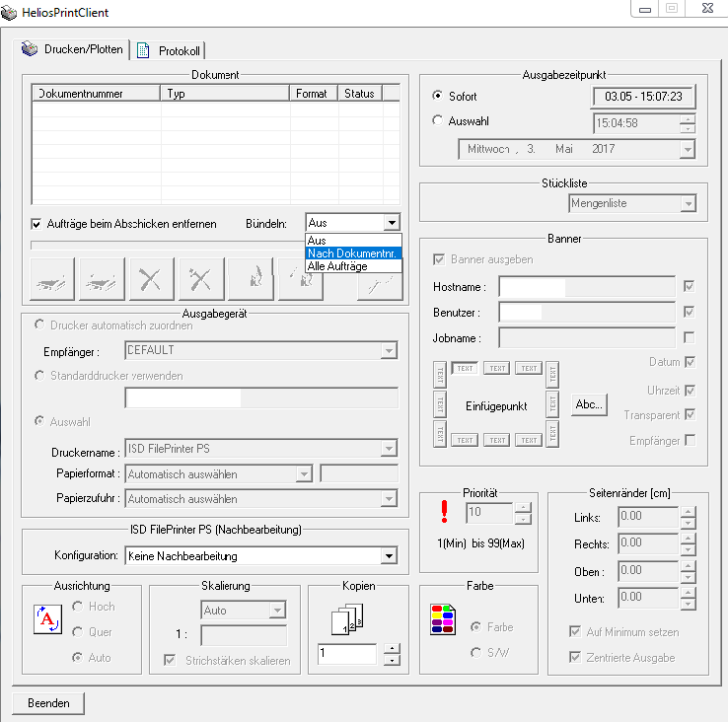728x722 pixels.
Task: Toggle Aufträge beim Abschicken entfernen checkbox
Action: coord(36,224)
